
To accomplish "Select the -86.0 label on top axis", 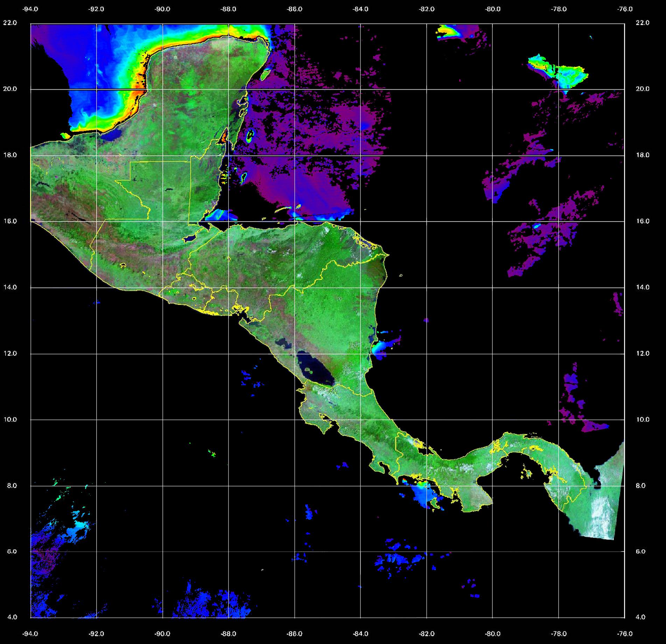I will (x=294, y=9).
